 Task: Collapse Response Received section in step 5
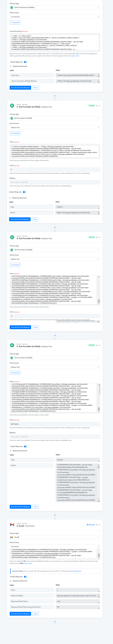(x=11, y=451)
